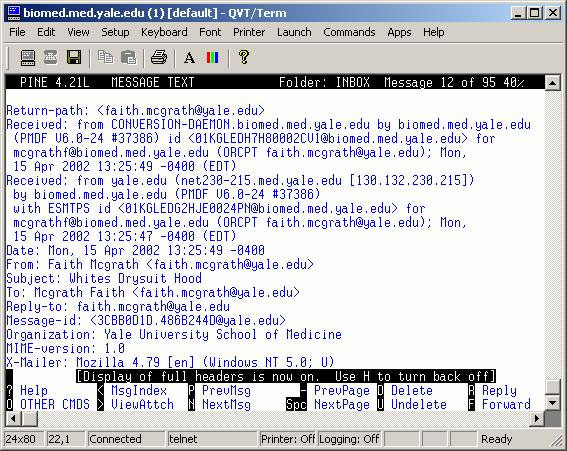Click the Logging: Off status bar field
This screenshot has width=567, height=451.
(x=349, y=439)
